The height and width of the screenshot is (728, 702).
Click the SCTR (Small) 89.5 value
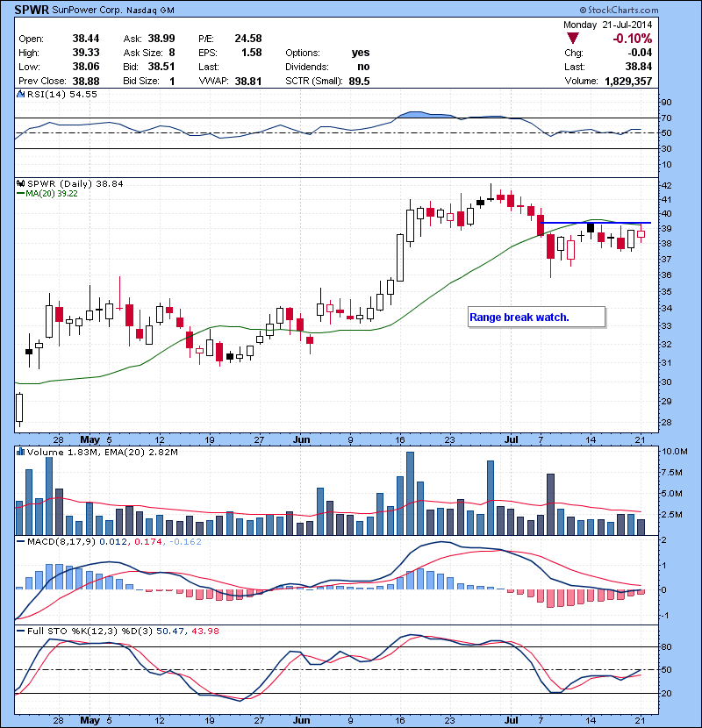click(359, 81)
